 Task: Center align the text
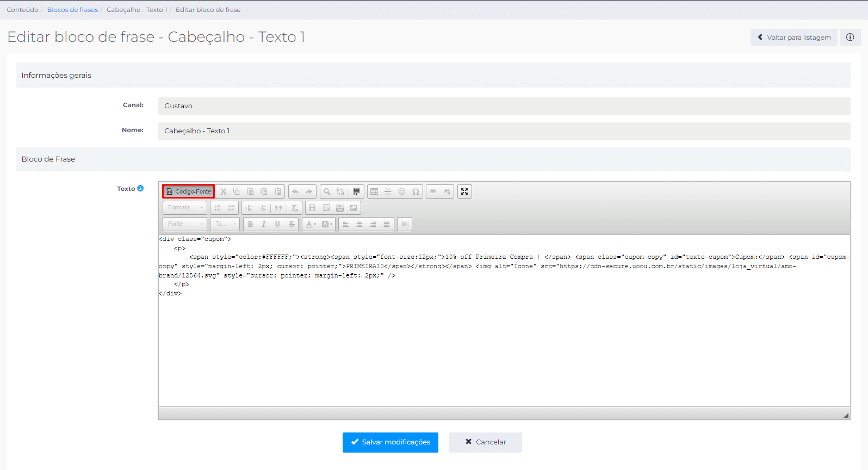359,224
